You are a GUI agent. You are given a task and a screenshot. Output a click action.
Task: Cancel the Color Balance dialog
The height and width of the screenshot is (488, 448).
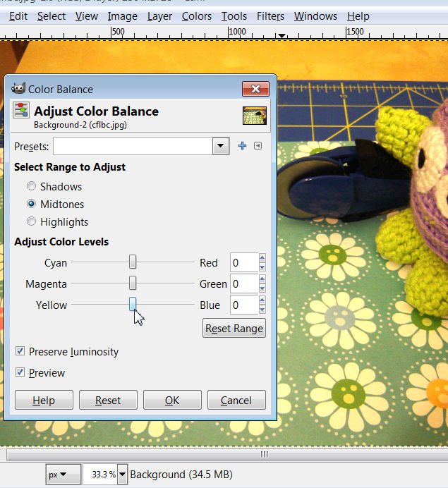coord(236,400)
